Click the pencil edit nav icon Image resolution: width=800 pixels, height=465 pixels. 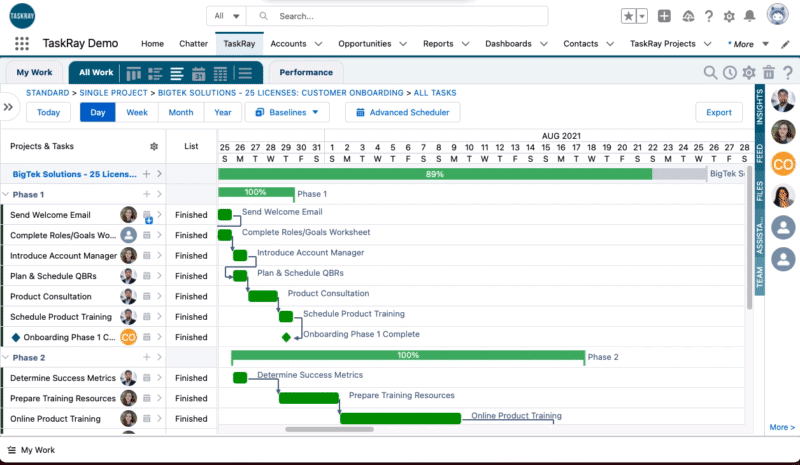(x=785, y=44)
